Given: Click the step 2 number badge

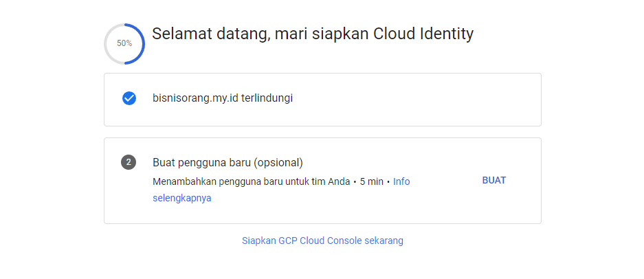Looking at the screenshot, I should (128, 162).
